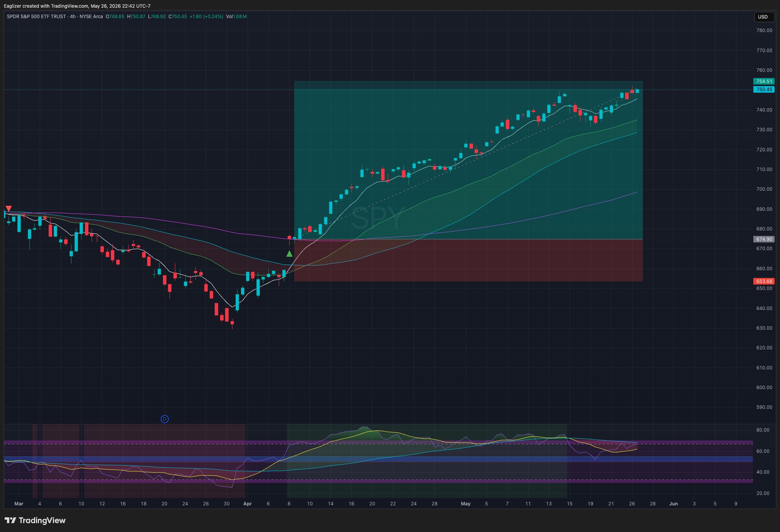The height and width of the screenshot is (532, 780).
Task: Click the open price O748.65 value
Action: coord(115,17)
